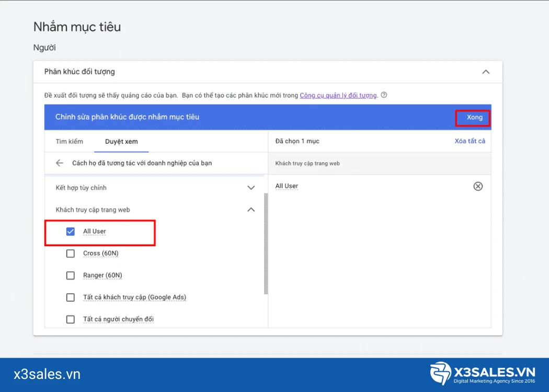Enable Tất cả khách truy cập (Google Ads)
Image resolution: width=549 pixels, height=392 pixels.
pos(71,297)
